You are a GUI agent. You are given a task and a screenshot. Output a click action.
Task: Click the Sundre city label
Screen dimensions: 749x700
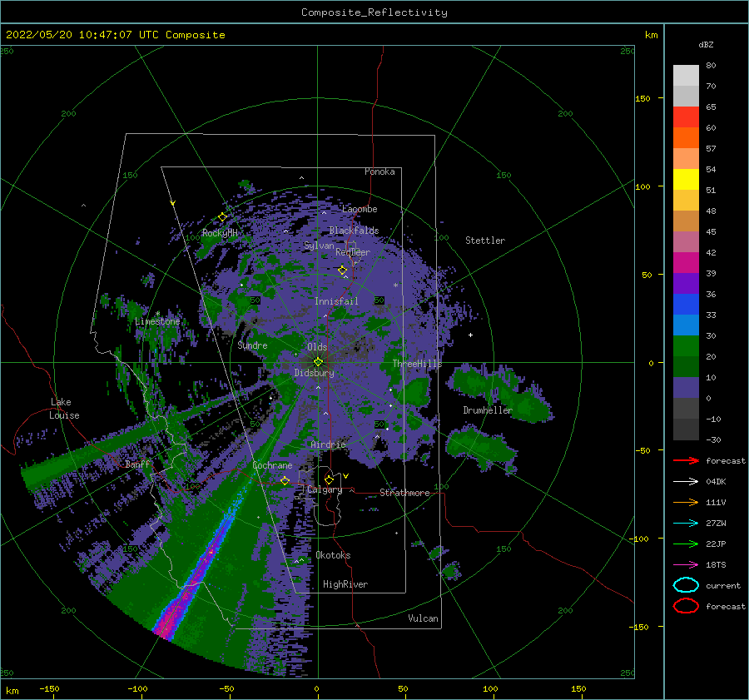(252, 345)
